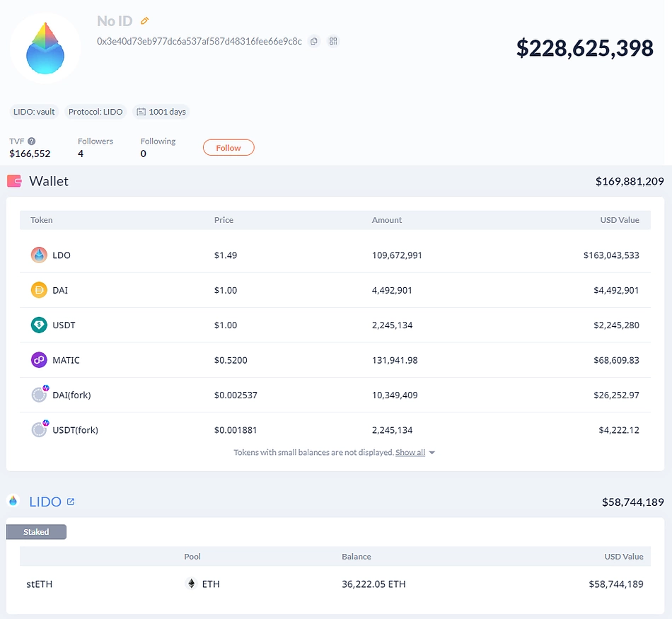The width and height of the screenshot is (672, 619).
Task: Click the Price column header
Action: pyautogui.click(x=224, y=220)
